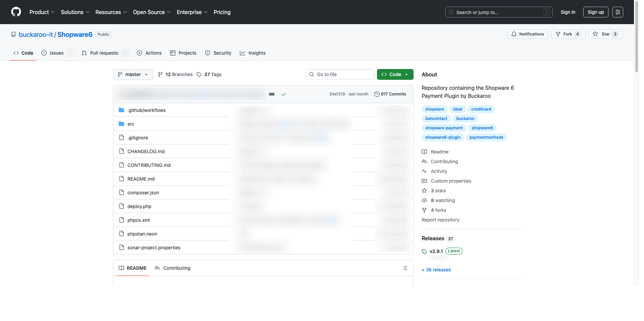View the 12 Branches

pos(175,74)
